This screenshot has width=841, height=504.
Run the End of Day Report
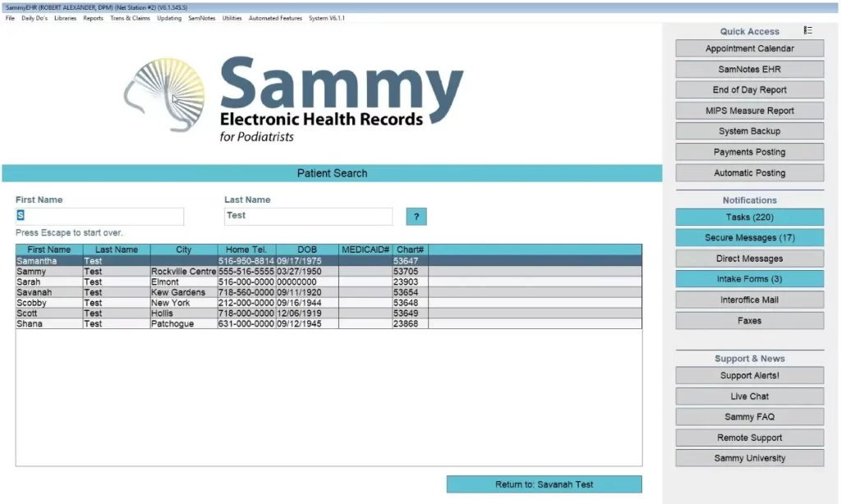[x=748, y=89]
